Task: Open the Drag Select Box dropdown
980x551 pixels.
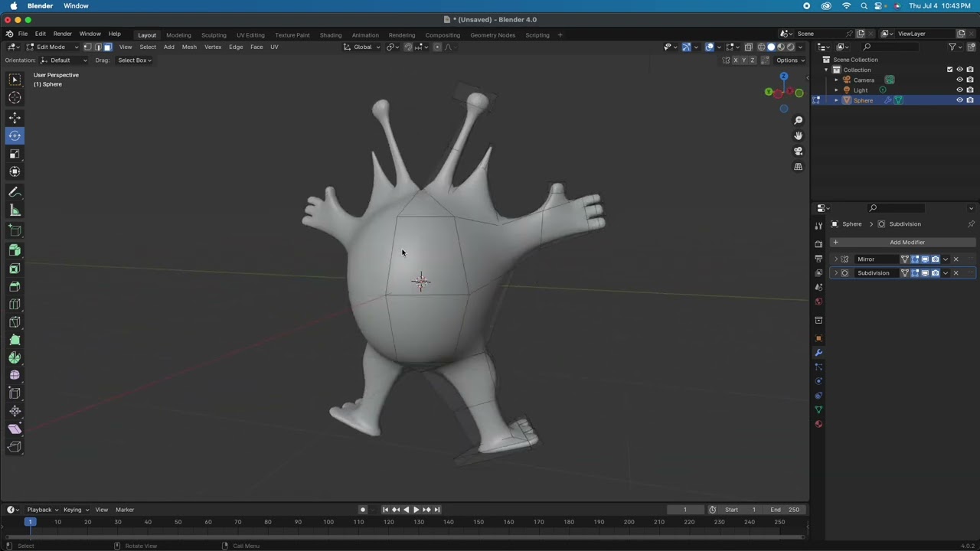Action: tap(134, 60)
